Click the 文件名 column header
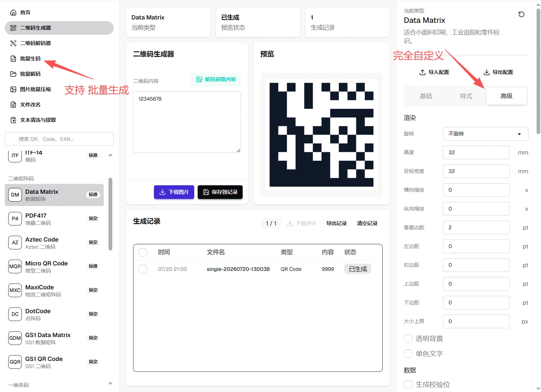Image resolution: width=541 pixels, height=392 pixels. (216, 252)
